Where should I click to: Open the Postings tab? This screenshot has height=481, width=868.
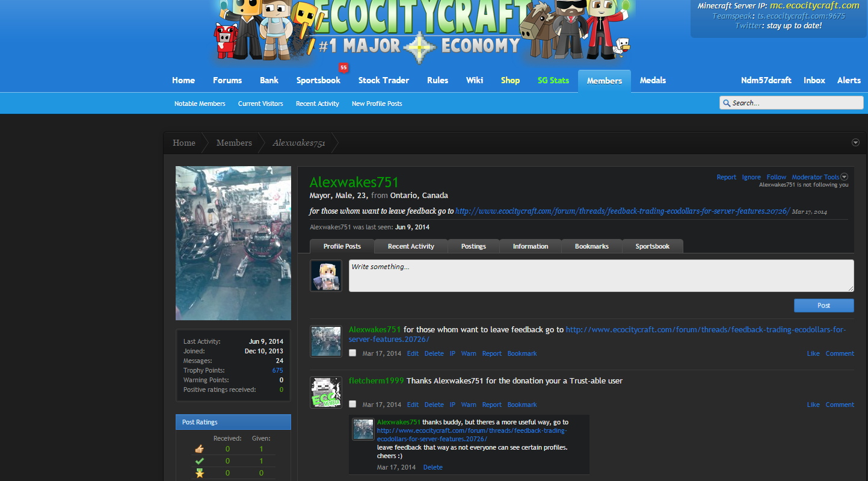(x=473, y=246)
